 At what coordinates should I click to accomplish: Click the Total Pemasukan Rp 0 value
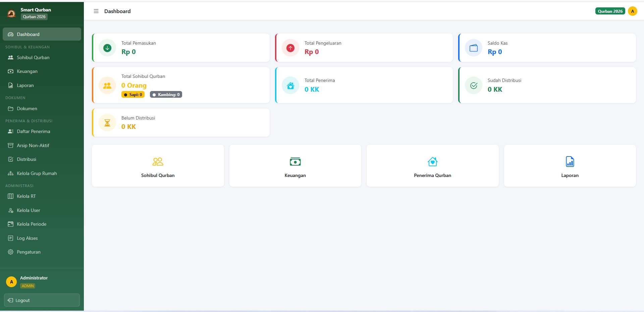pyautogui.click(x=128, y=52)
